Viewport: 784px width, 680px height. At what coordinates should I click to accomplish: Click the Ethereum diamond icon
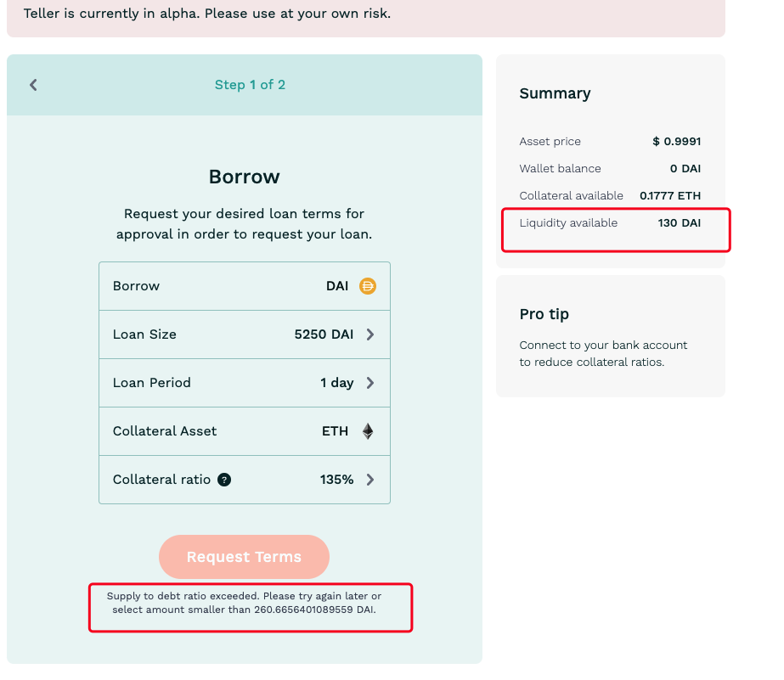(x=368, y=431)
